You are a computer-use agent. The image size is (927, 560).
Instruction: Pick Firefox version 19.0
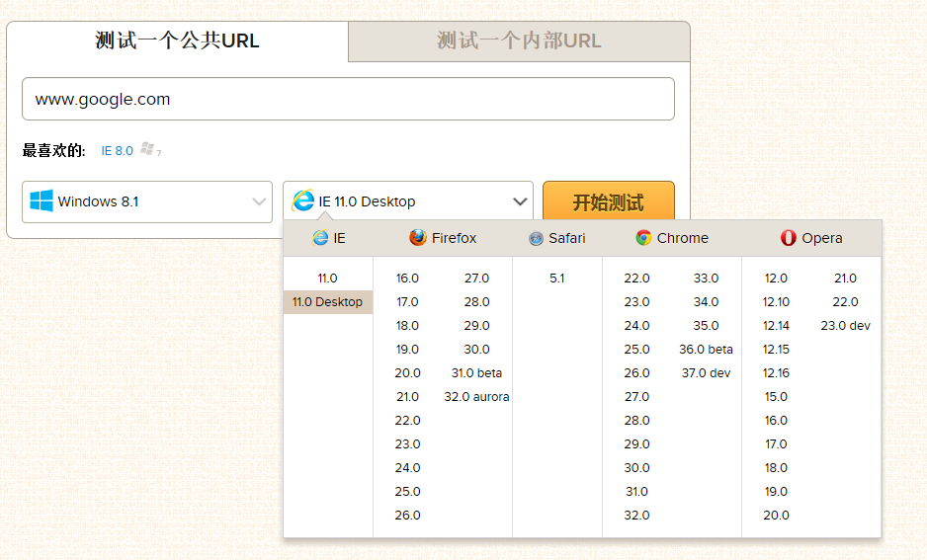click(x=407, y=349)
